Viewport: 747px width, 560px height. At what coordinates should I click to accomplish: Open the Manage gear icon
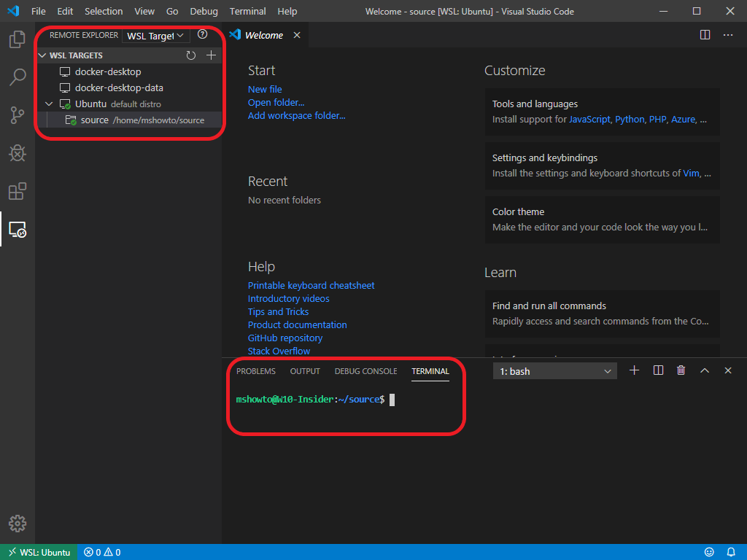click(18, 524)
